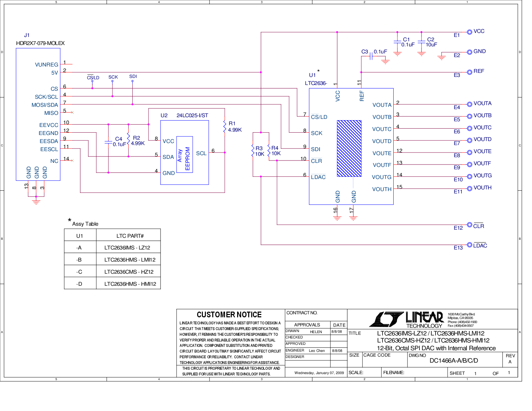Click the VCC test point terminal E1

click(x=470, y=32)
